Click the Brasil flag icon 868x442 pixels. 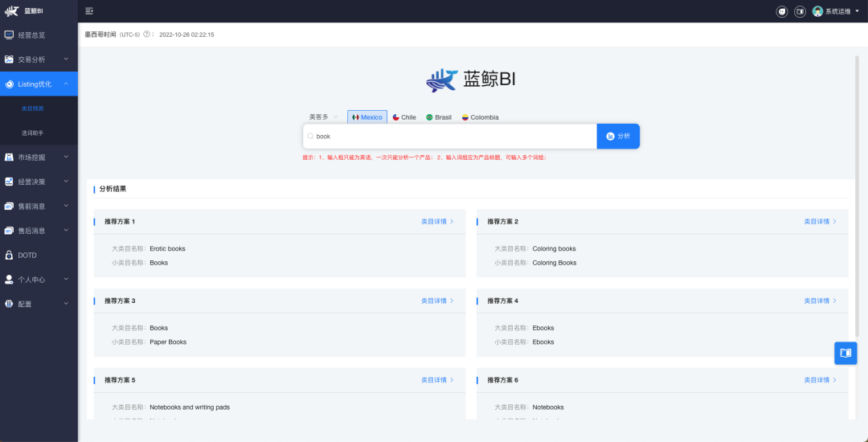[429, 117]
